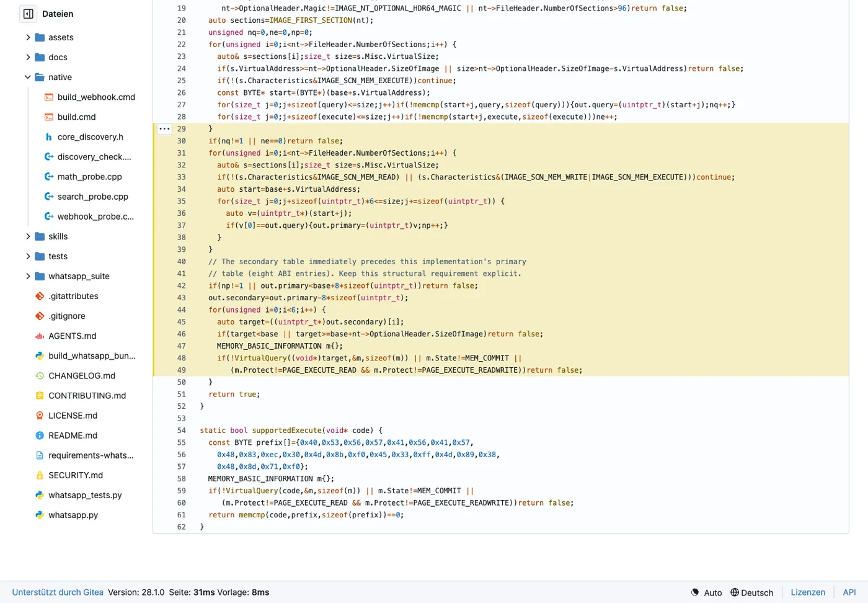Expand the assets folder chevron
Image resolution: width=868 pixels, height=603 pixels.
[x=28, y=37]
